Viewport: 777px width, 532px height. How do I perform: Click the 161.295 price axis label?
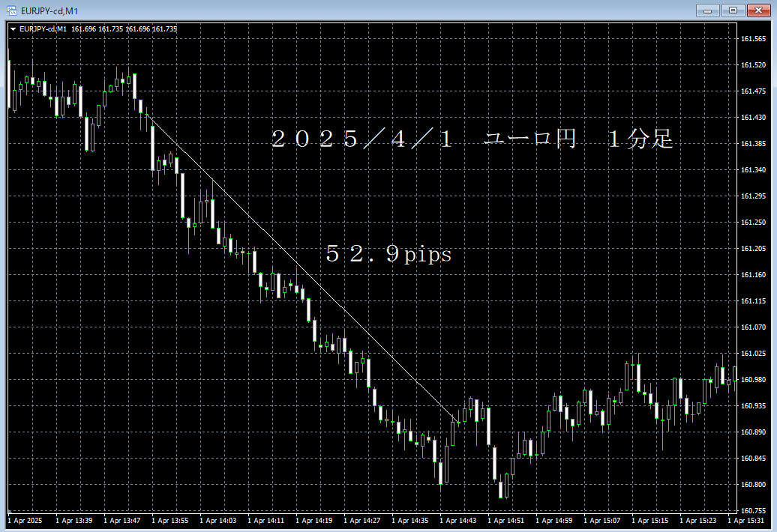coord(753,196)
